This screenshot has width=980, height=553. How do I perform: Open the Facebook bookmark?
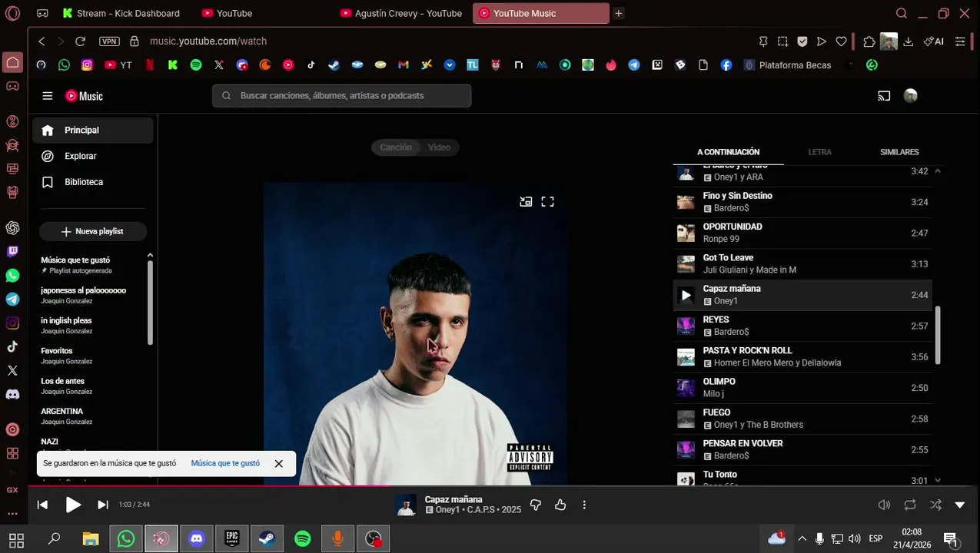coord(726,65)
